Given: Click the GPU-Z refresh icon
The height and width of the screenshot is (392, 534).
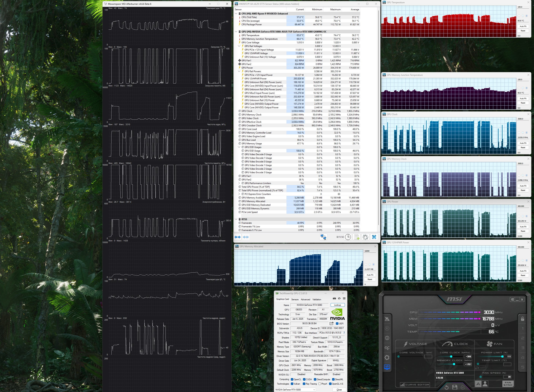Looking at the screenshot, I should pos(339,299).
